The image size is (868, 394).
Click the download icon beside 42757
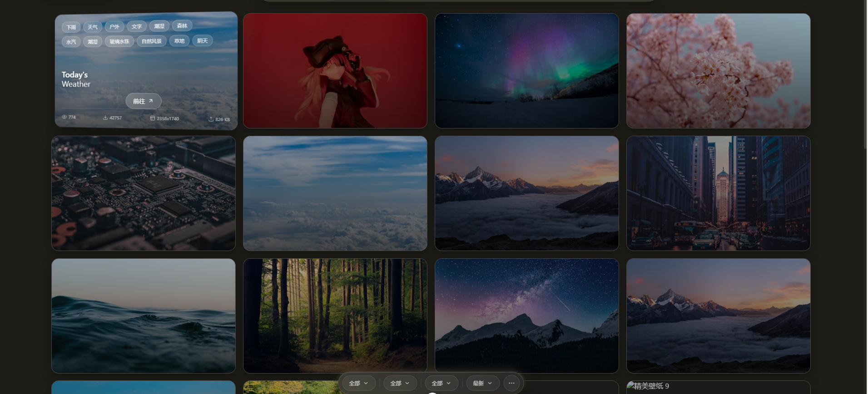(105, 118)
